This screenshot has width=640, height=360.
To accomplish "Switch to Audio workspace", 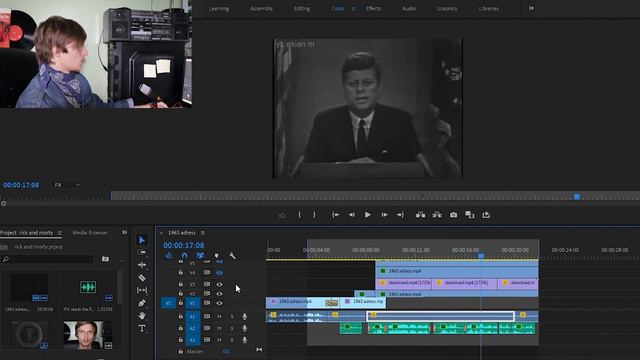I will 409,9.
